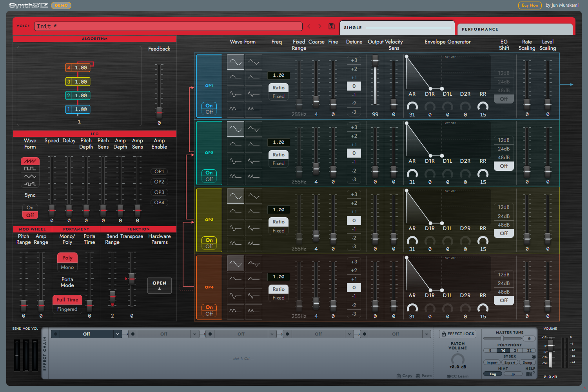Expand Hardware Params with OPEN button
This screenshot has width=588, height=392.
(160, 285)
